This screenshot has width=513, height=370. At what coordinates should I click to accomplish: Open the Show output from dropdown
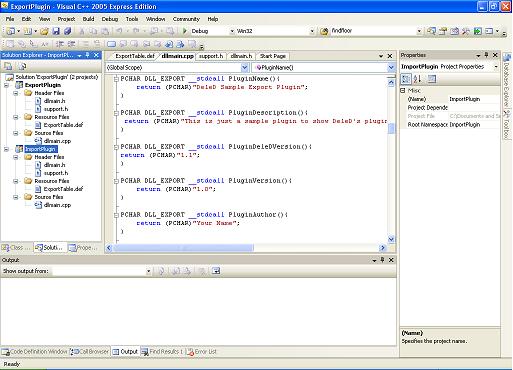coord(148,271)
